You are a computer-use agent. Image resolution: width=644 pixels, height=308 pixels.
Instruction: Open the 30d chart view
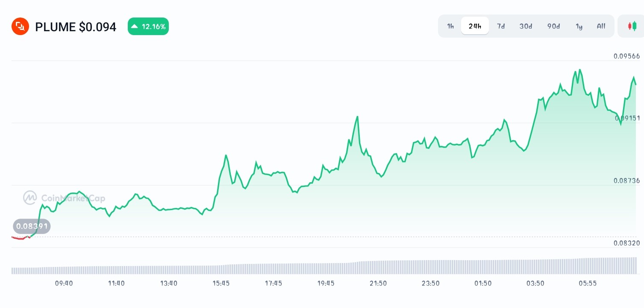click(526, 26)
